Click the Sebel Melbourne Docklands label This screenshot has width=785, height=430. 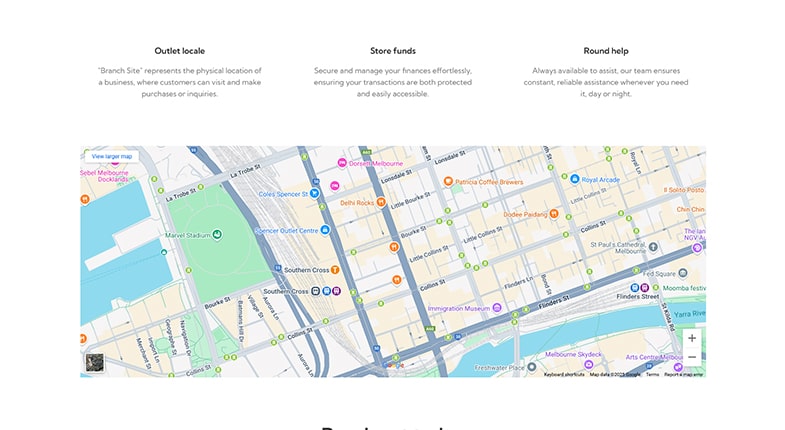(105, 176)
